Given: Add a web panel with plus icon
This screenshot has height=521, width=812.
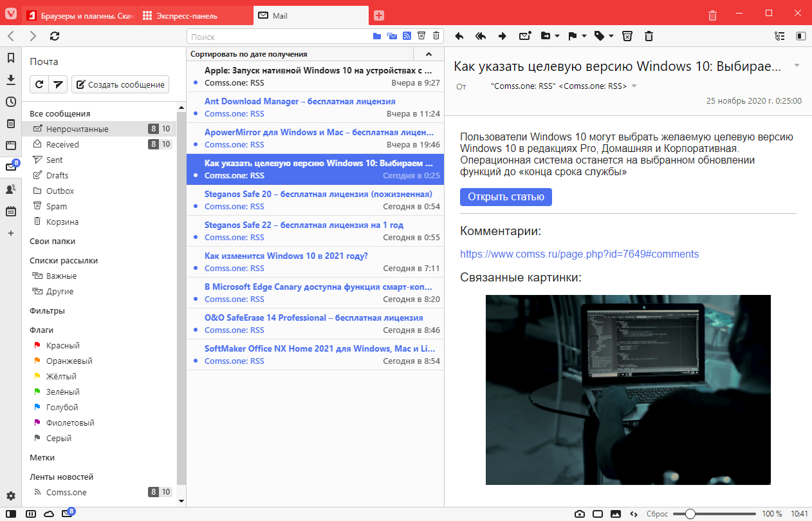Looking at the screenshot, I should pos(11,233).
